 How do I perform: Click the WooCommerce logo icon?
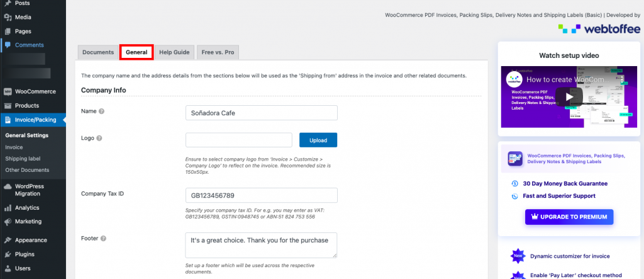[8, 92]
